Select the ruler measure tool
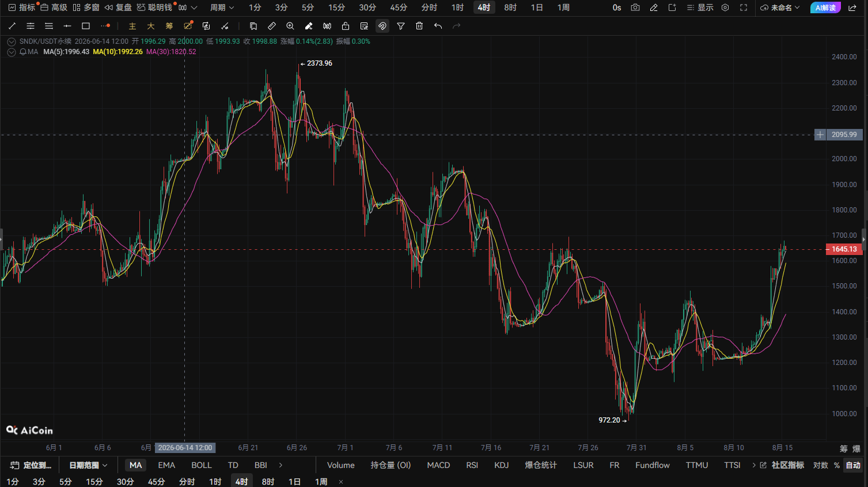 point(272,26)
